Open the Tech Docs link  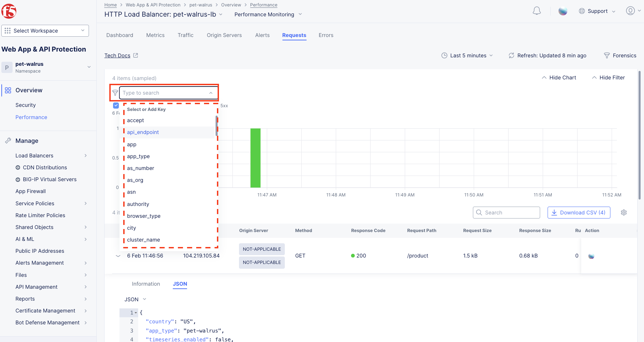[x=117, y=55]
